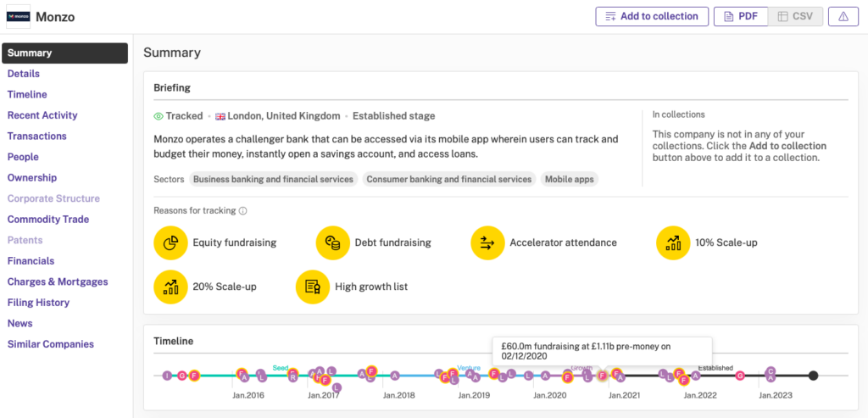Click the London, United Kingdom location text

pyautogui.click(x=284, y=116)
